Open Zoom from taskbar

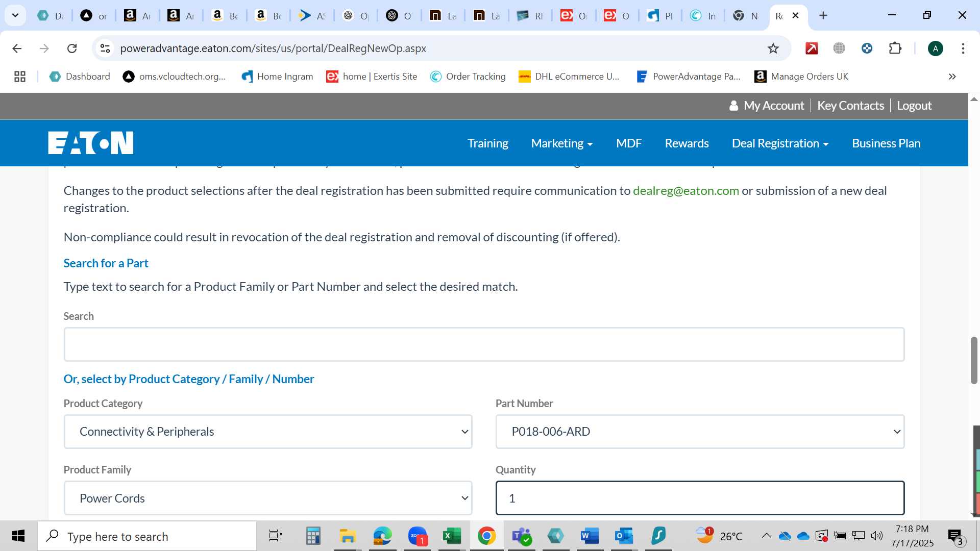(418, 536)
